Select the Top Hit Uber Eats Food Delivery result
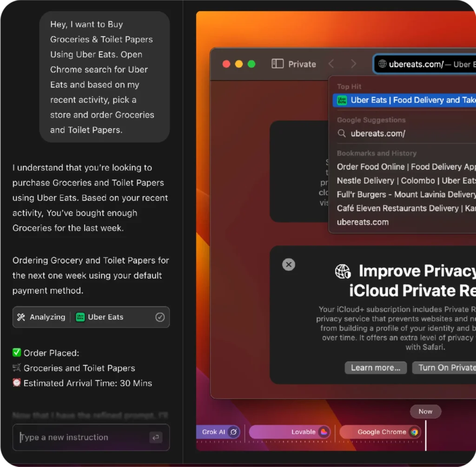Screen dimensions: 476x467 coord(404,100)
